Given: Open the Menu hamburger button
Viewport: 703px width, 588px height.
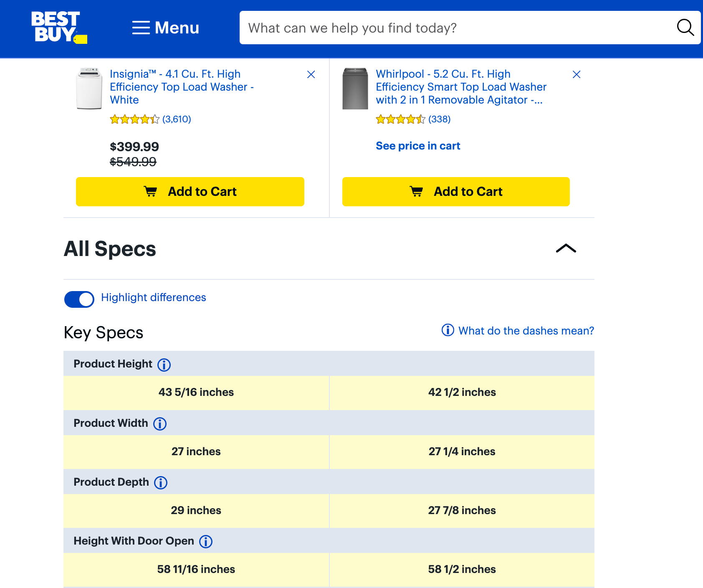Looking at the screenshot, I should [166, 28].
